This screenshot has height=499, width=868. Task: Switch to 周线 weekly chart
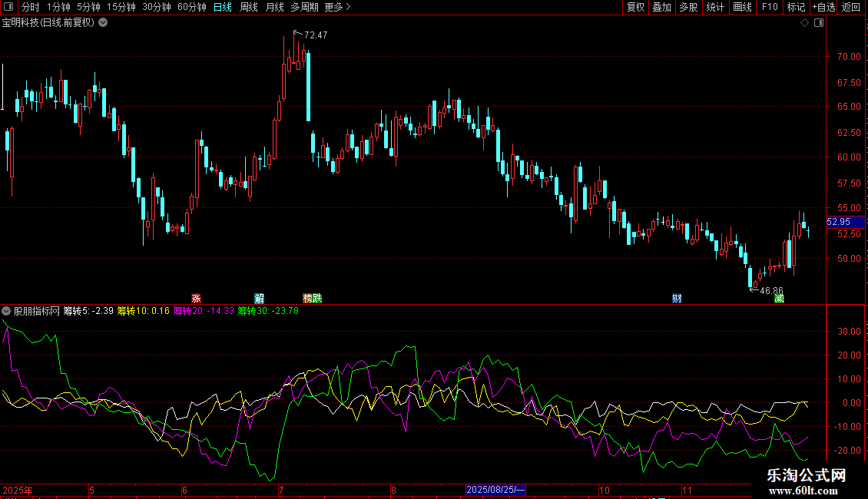tap(249, 7)
